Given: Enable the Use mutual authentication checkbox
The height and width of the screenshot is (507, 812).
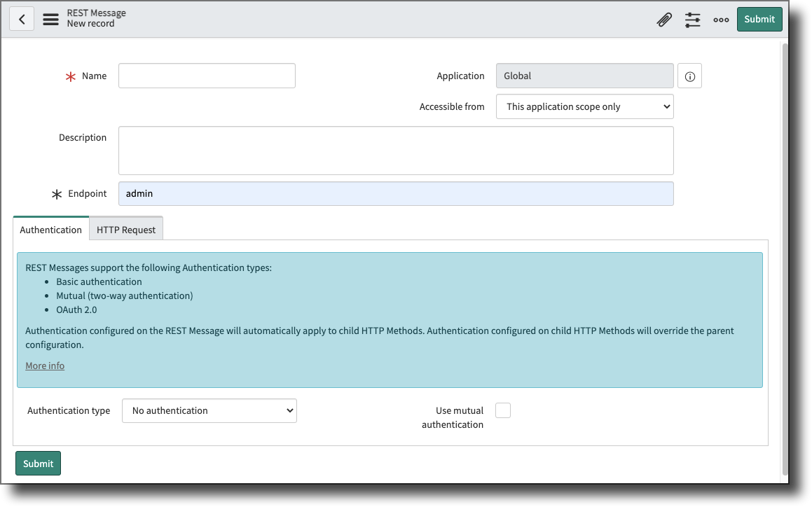Looking at the screenshot, I should coord(502,410).
